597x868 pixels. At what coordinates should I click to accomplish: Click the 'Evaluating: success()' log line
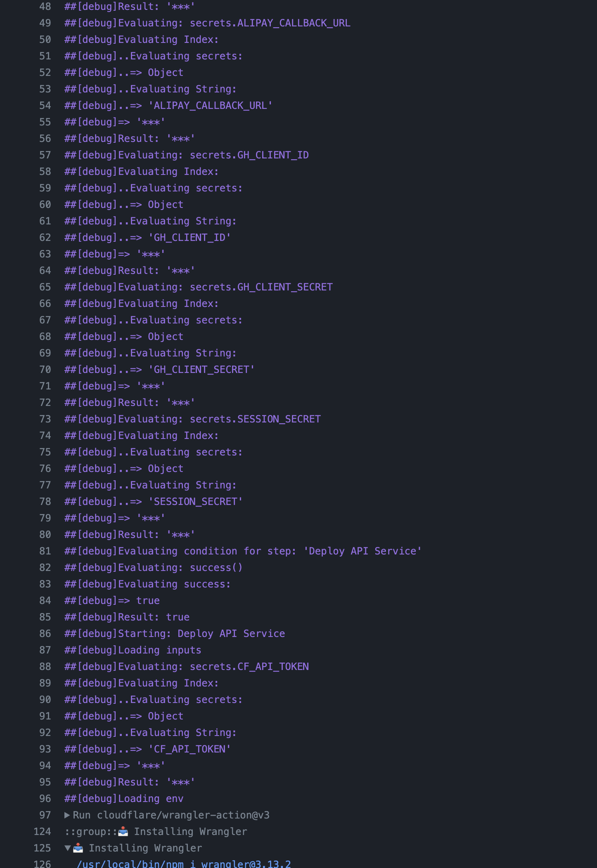point(154,568)
